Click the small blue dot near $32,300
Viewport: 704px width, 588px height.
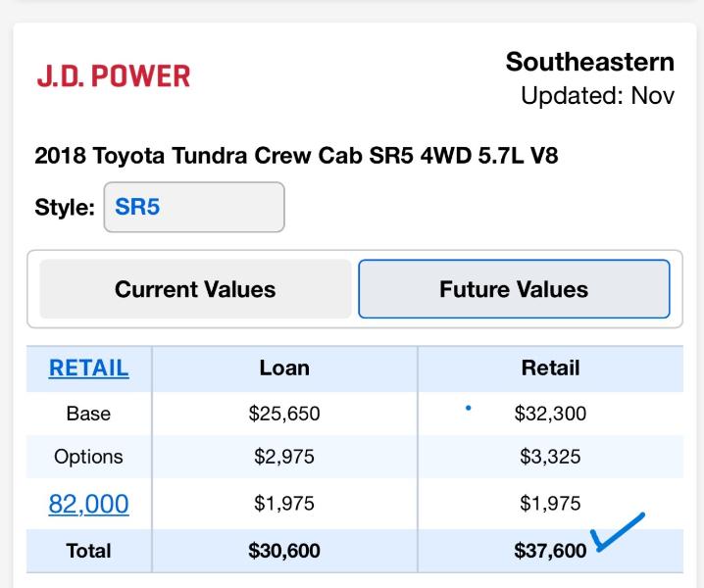(469, 407)
